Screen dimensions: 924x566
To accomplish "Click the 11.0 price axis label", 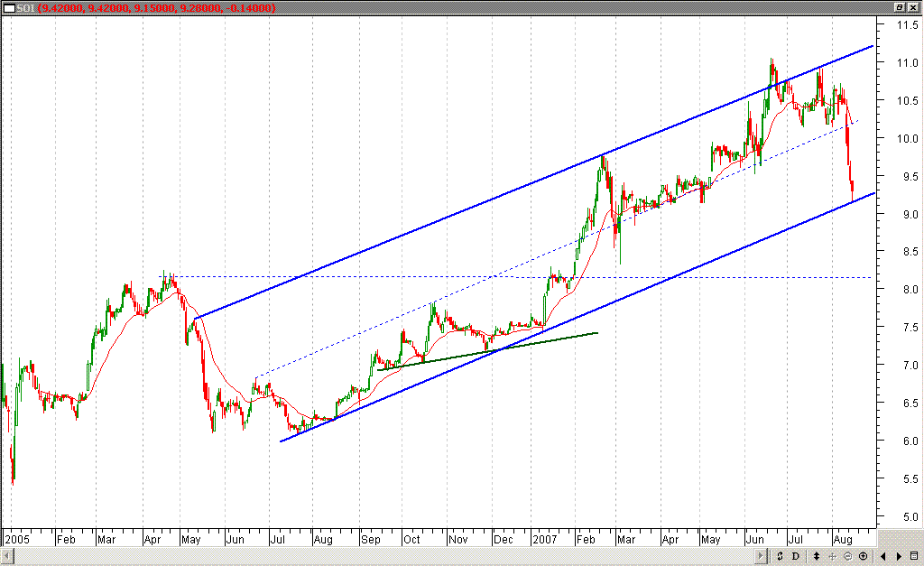I will pyautogui.click(x=908, y=62).
